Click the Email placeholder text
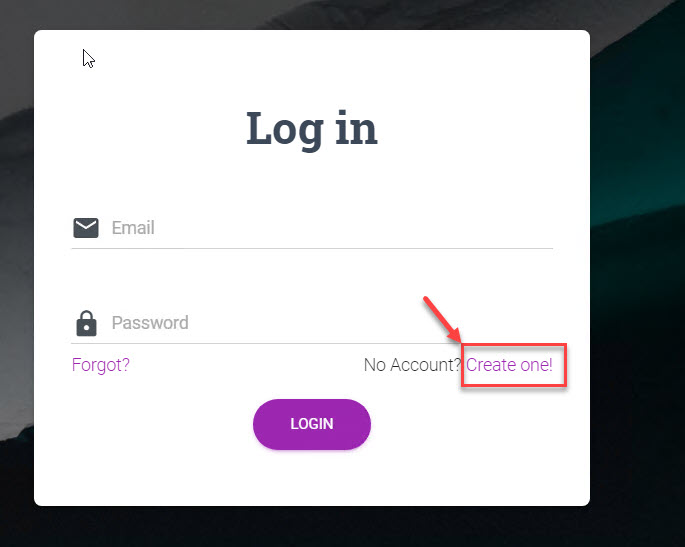The image size is (685, 547). point(133,228)
